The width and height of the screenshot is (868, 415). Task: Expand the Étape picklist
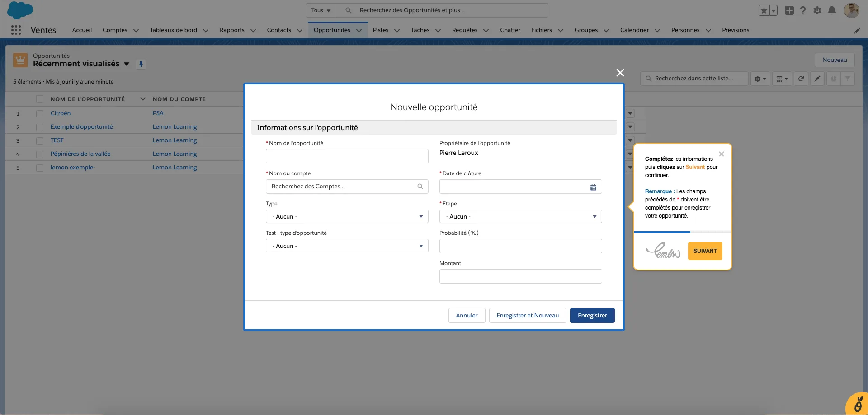click(521, 216)
